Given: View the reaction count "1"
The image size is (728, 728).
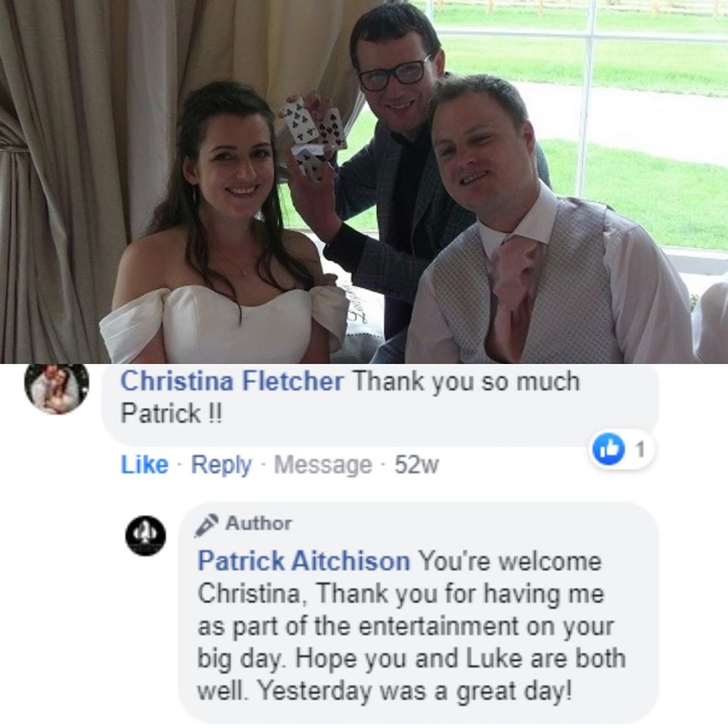Looking at the screenshot, I should [640, 450].
